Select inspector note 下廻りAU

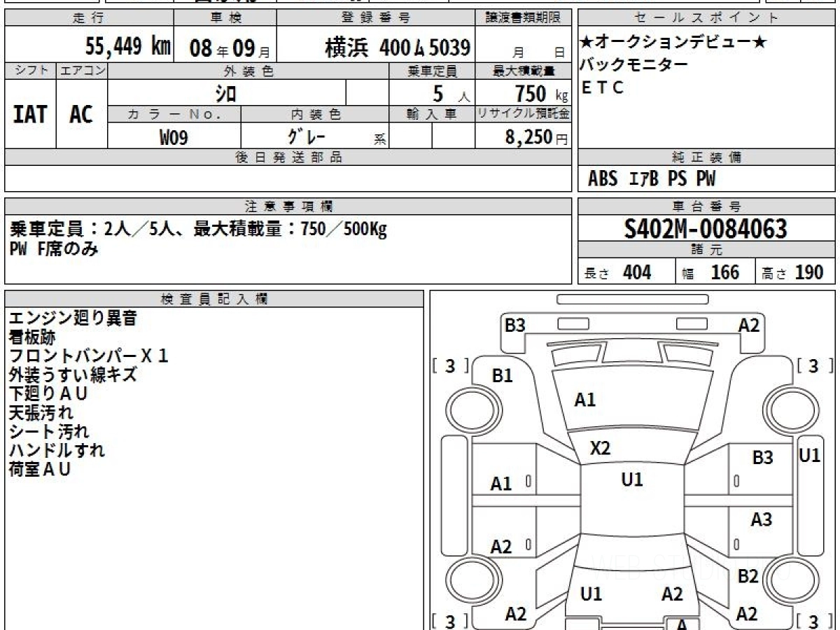click(49, 394)
